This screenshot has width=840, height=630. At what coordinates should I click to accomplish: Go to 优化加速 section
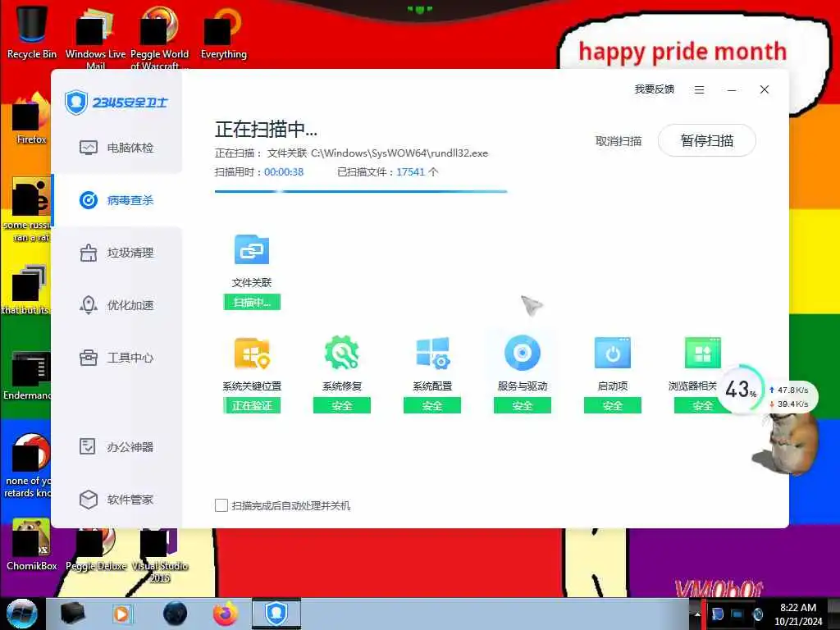coord(116,305)
